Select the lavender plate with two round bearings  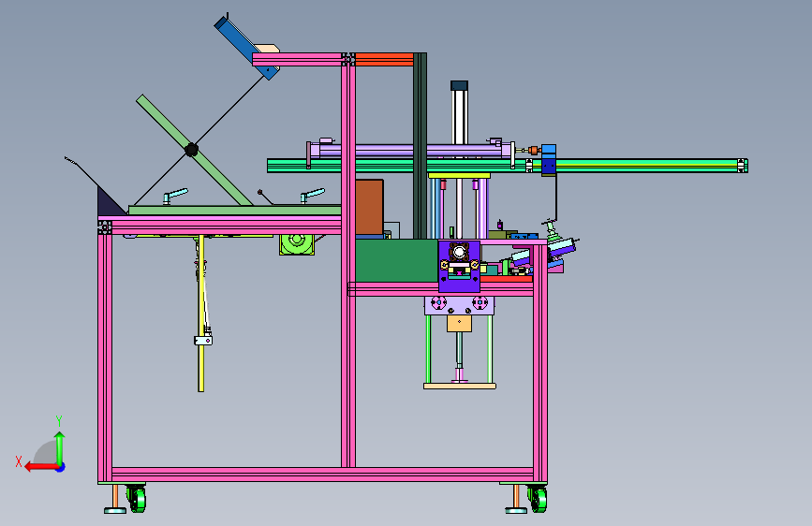(x=459, y=305)
